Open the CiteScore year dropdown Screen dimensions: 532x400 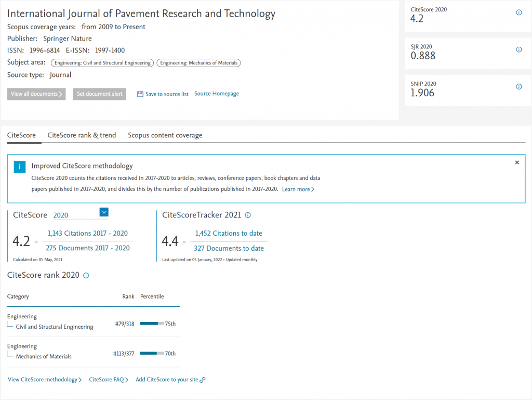pos(104,212)
